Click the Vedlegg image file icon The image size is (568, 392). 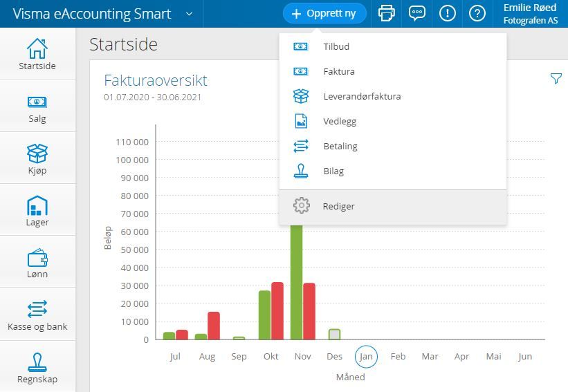301,121
